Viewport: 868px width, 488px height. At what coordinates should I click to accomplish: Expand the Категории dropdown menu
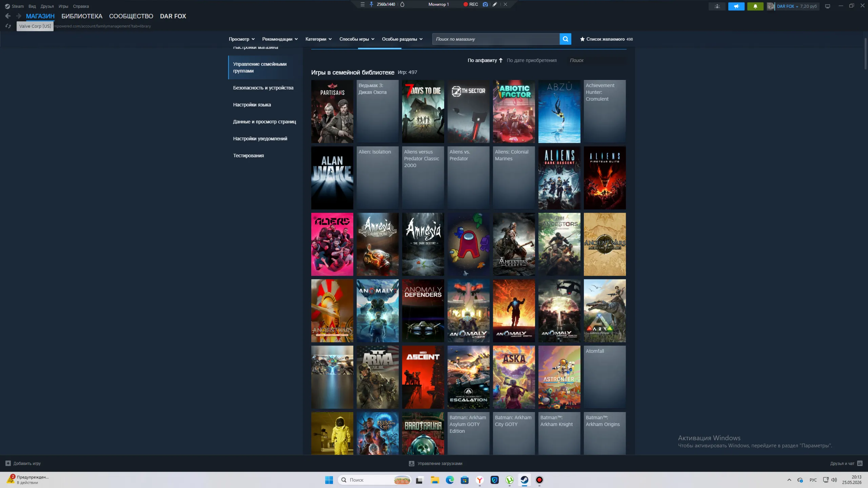318,39
